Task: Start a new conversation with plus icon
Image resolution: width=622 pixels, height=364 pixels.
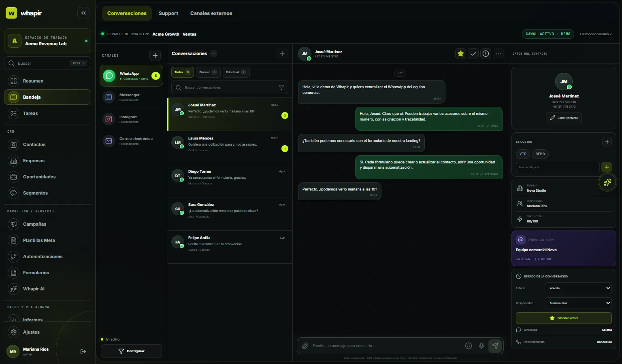Action: (282, 53)
